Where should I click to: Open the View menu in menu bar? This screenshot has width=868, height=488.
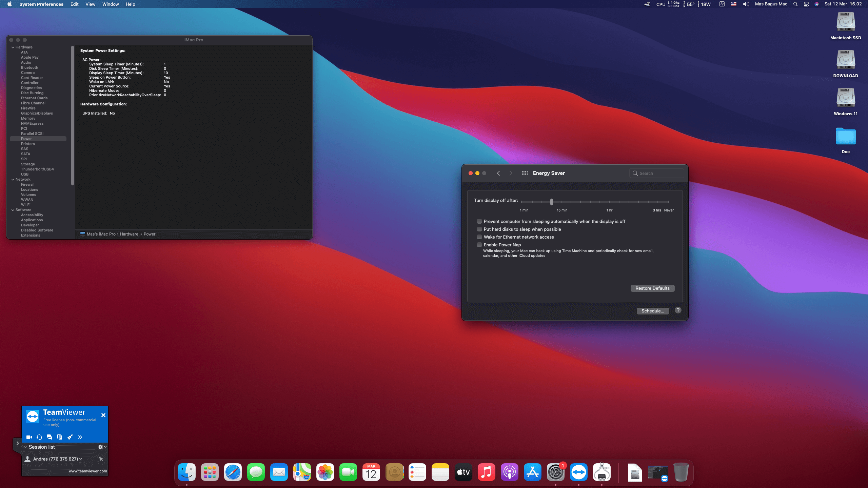pyautogui.click(x=90, y=4)
